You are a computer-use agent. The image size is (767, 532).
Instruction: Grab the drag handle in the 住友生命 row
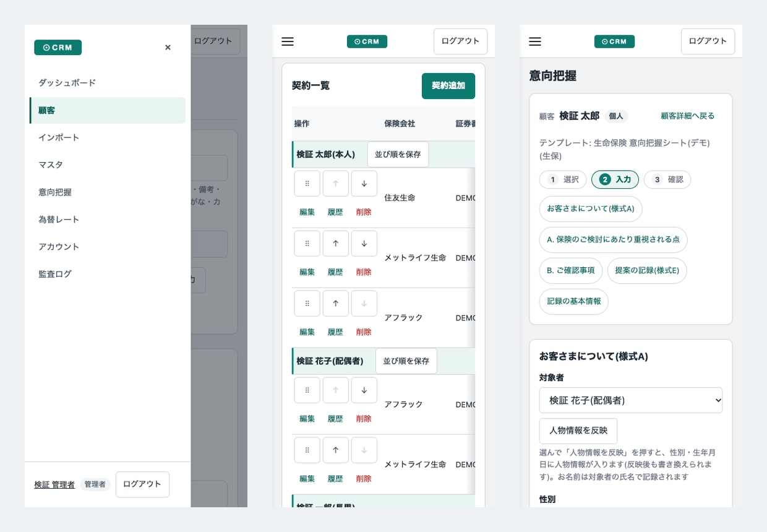tap(307, 184)
